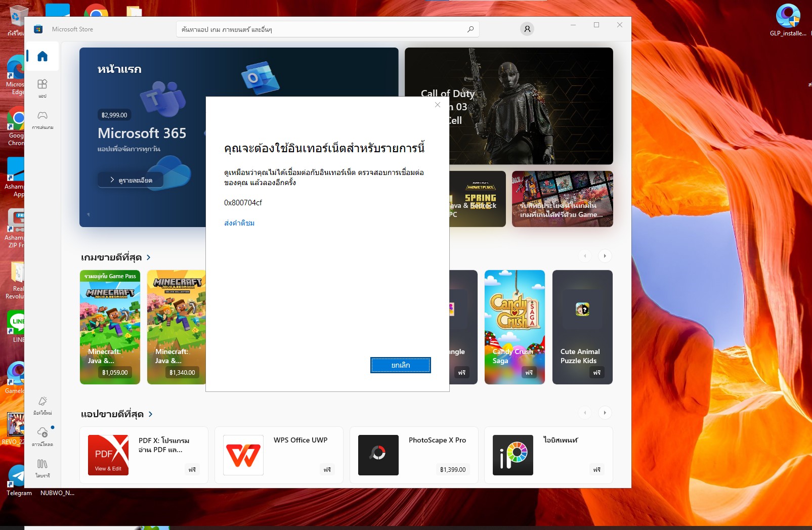Open the Gaming section in sidebar
This screenshot has height=530, width=812.
42,120
